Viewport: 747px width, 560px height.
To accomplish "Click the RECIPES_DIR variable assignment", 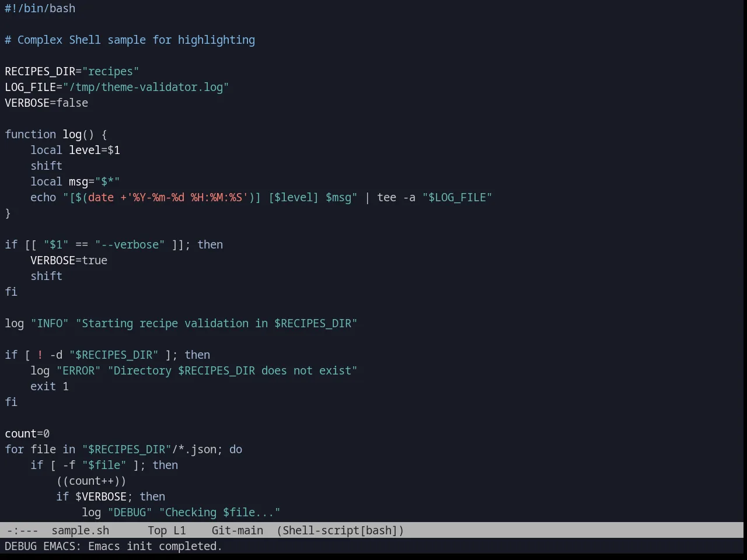I will tap(40, 71).
